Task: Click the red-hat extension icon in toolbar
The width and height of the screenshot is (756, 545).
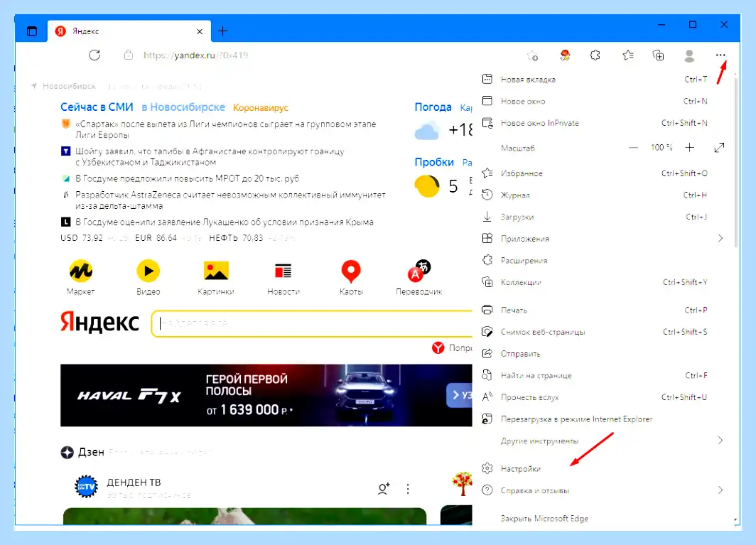Action: pyautogui.click(x=565, y=55)
